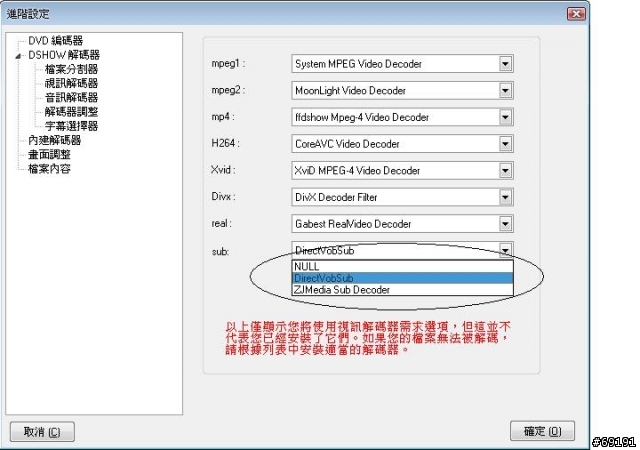Click CoreAVC Video Decoder field
This screenshot has width=640, height=450.
point(402,144)
